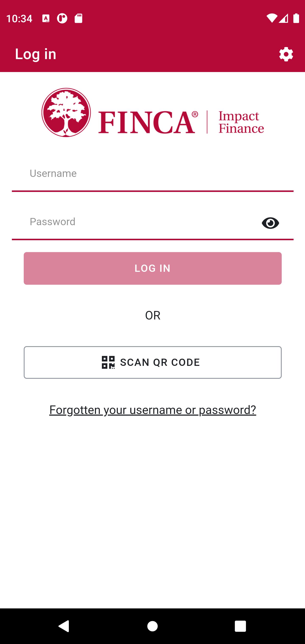
Task: Open settings via the gear icon
Action: 286,54
